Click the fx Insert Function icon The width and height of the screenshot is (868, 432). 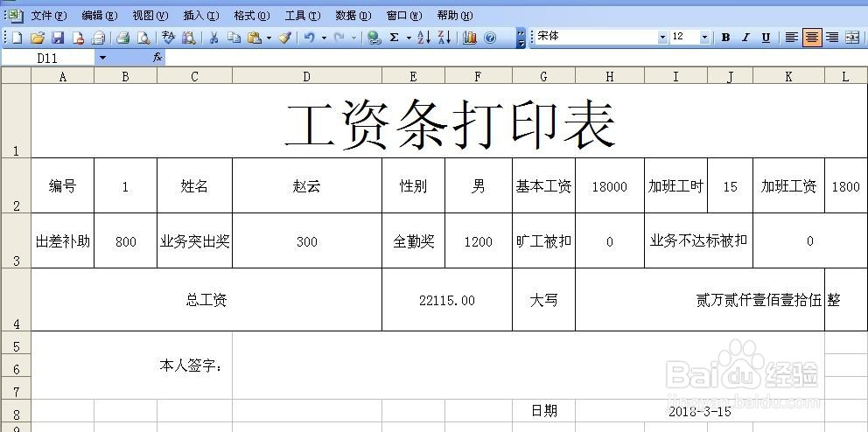click(x=157, y=58)
